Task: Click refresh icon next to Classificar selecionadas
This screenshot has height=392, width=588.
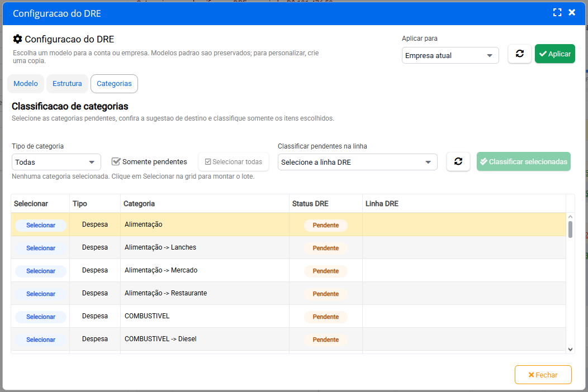Action: tap(458, 161)
